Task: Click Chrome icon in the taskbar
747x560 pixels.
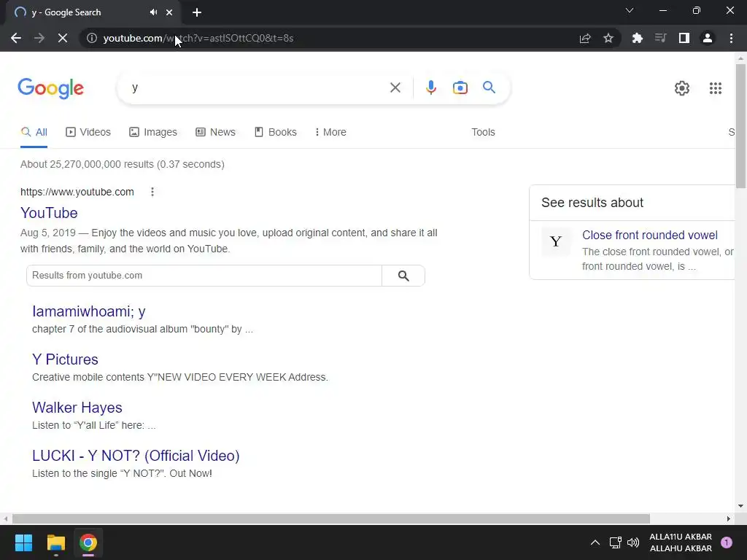Action: pos(88,542)
